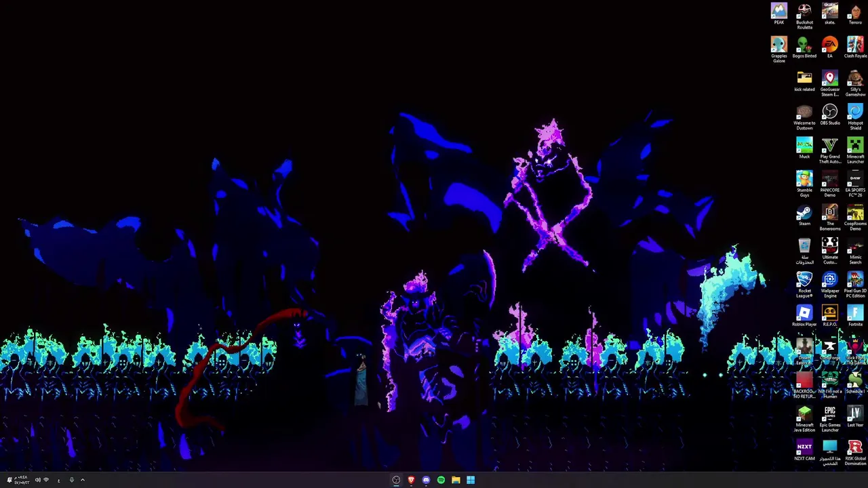This screenshot has height=488, width=868.
Task: Open the Hotspot Shield shortcut
Action: 855,117
